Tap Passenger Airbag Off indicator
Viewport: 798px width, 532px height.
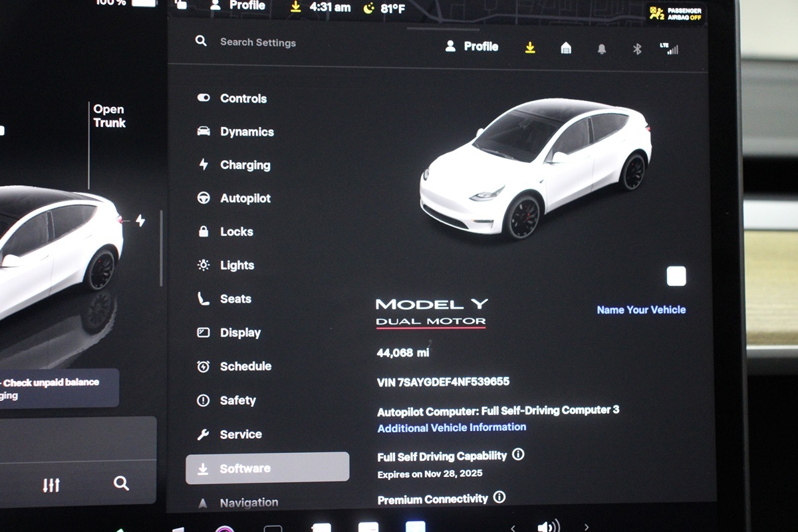[x=674, y=14]
